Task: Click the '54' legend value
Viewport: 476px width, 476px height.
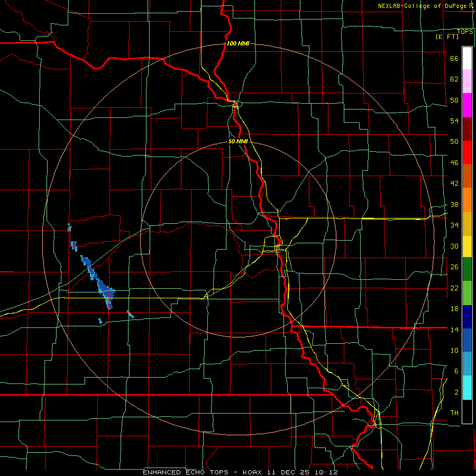Action: pyautogui.click(x=454, y=121)
